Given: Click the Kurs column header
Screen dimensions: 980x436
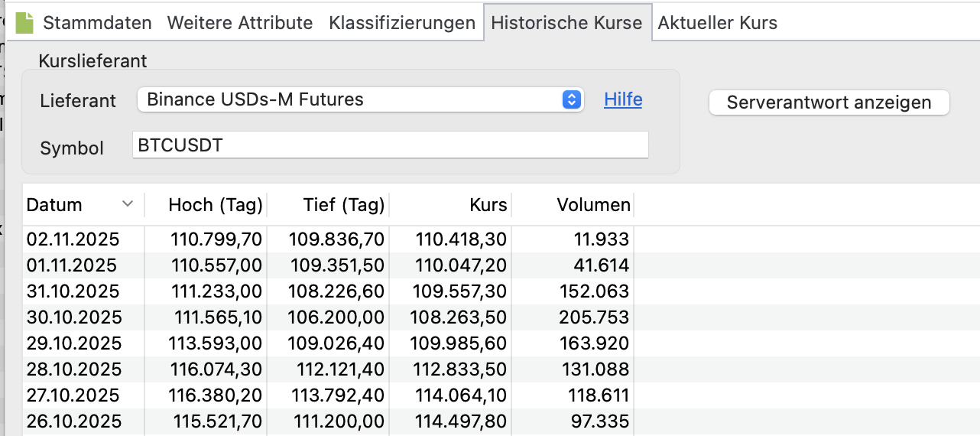Looking at the screenshot, I should coord(488,205).
